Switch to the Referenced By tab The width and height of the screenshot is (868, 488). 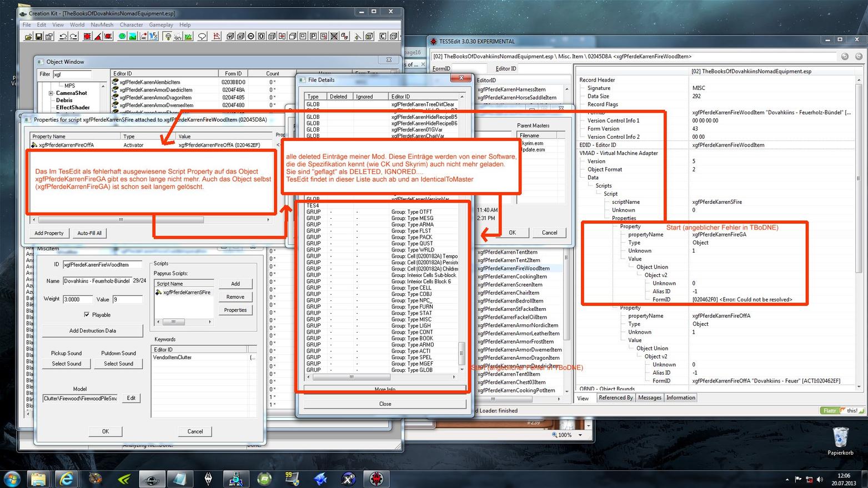pyautogui.click(x=615, y=398)
